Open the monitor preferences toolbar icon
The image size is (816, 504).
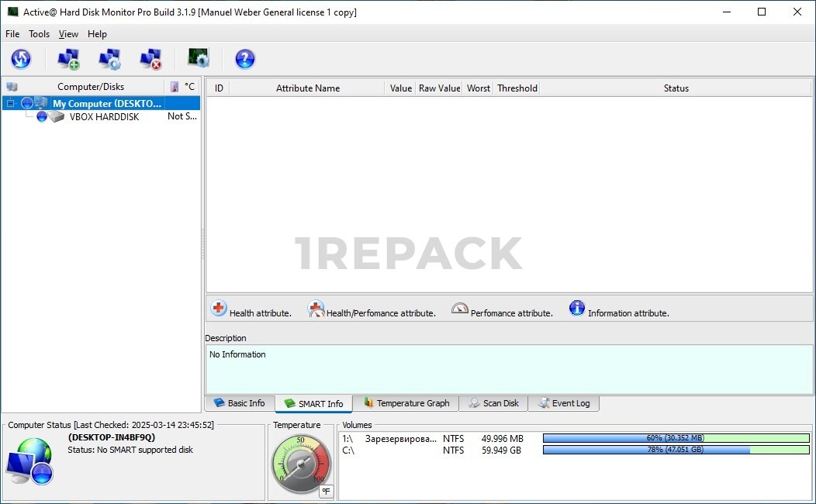[x=199, y=59]
